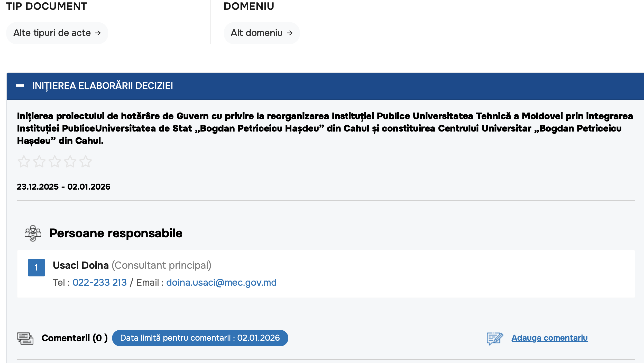Click the responsible persons group icon
The width and height of the screenshot is (644, 363).
pyautogui.click(x=33, y=233)
